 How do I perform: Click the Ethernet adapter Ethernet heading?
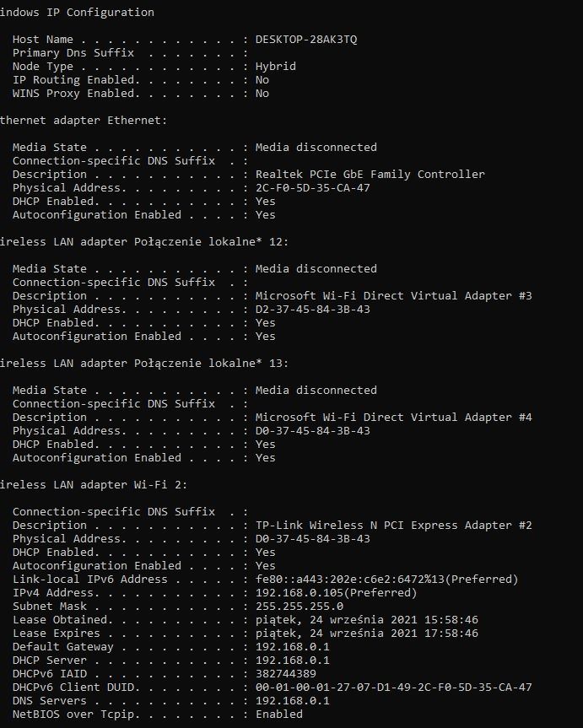click(x=84, y=121)
